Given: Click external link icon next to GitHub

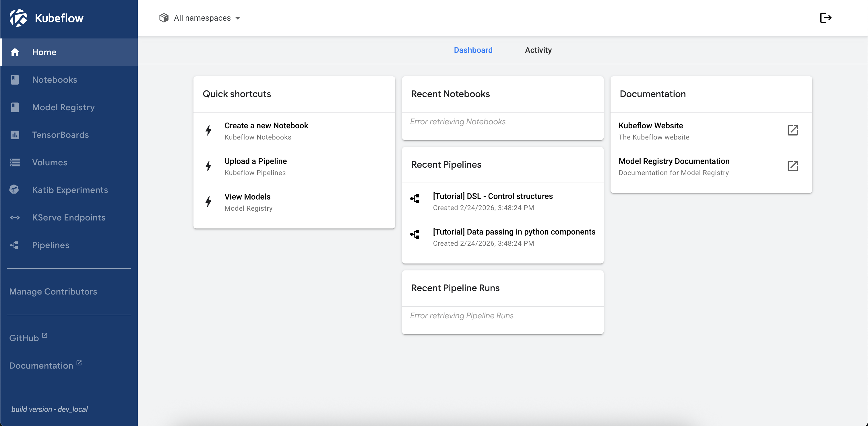Looking at the screenshot, I should click(44, 335).
